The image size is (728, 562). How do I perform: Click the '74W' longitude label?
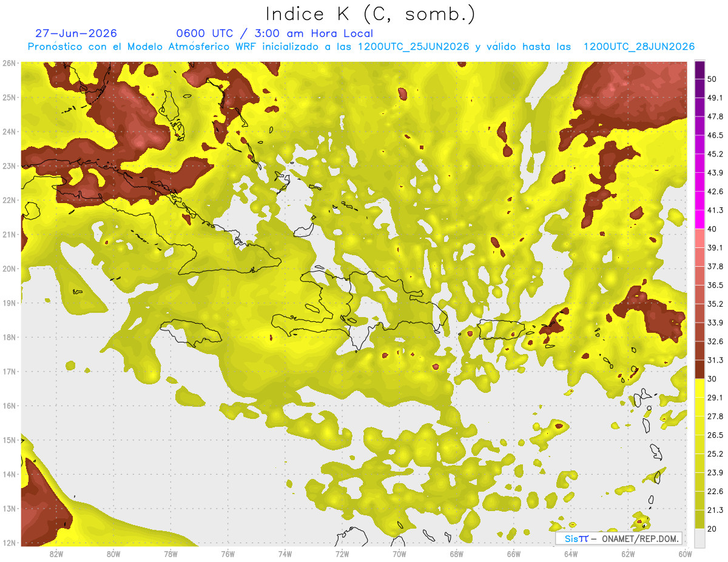tap(285, 554)
